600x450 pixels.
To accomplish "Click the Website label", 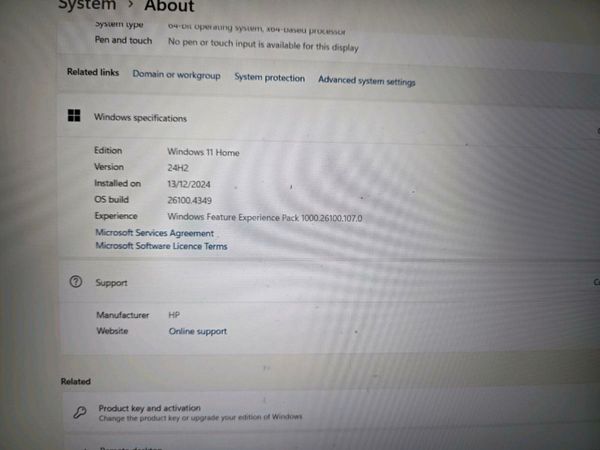I will click(x=112, y=331).
